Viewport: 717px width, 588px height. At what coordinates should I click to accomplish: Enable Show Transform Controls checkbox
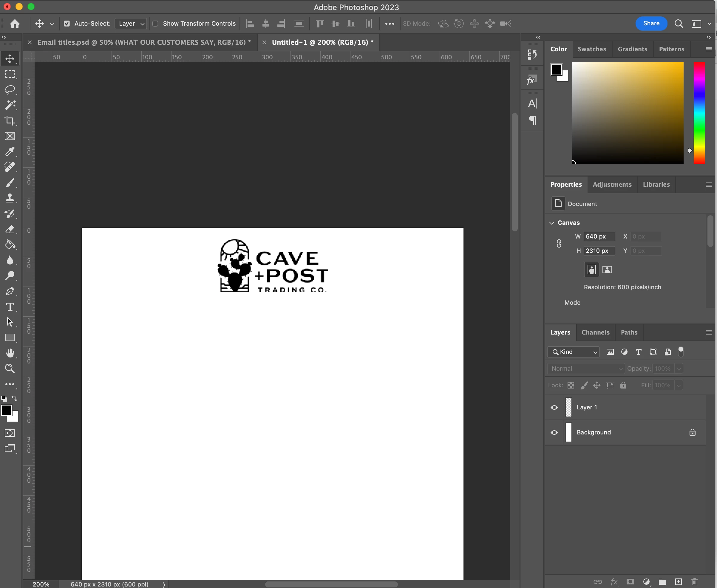point(155,24)
